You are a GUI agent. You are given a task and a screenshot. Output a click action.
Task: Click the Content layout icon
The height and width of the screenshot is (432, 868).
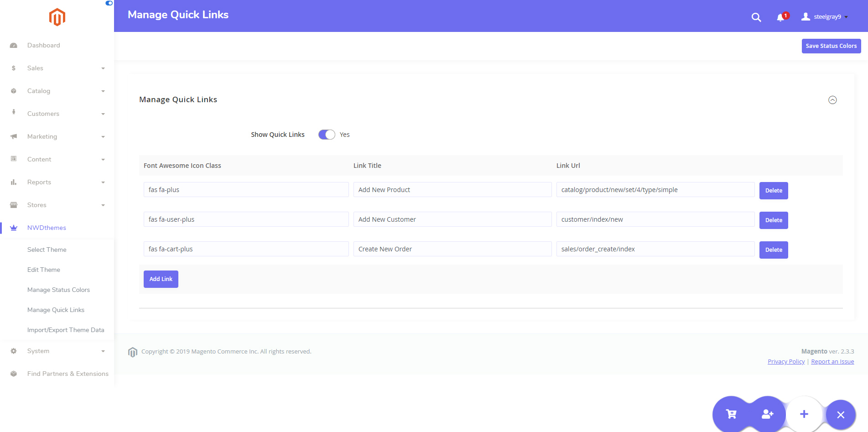[14, 159]
